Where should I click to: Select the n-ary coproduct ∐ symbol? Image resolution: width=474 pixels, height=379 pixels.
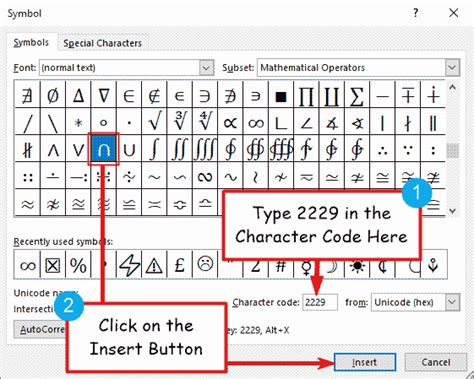pyautogui.click(x=332, y=95)
